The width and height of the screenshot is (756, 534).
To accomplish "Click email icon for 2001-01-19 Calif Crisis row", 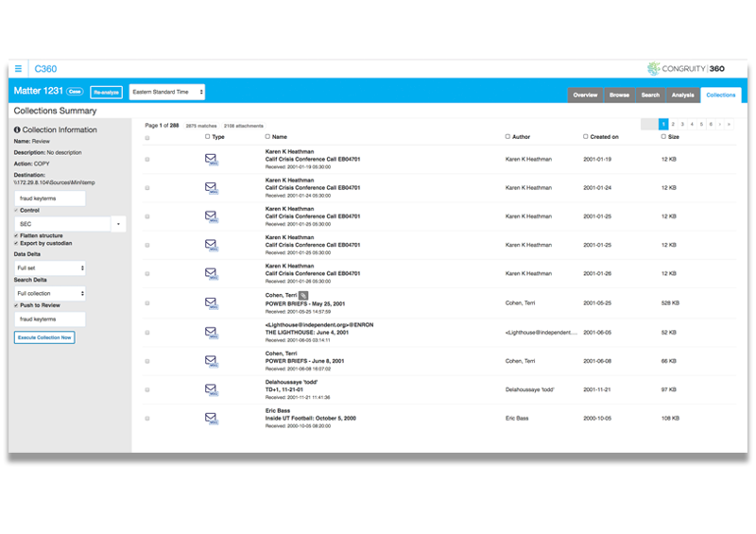I will 211,159.
